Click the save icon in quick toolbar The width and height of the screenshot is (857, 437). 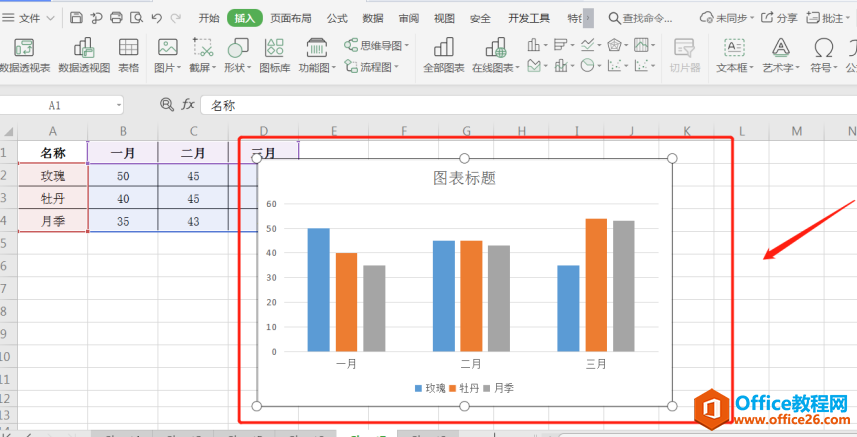(x=77, y=18)
